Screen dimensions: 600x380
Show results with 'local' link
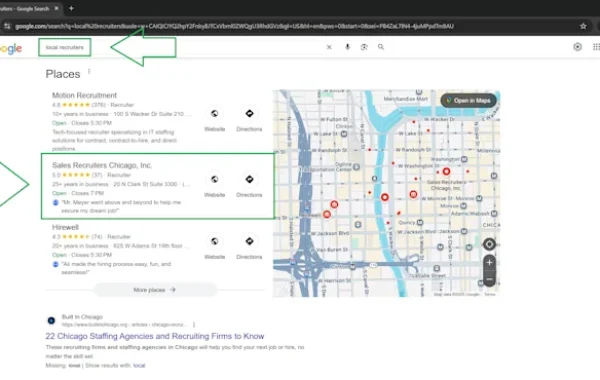coord(139,365)
